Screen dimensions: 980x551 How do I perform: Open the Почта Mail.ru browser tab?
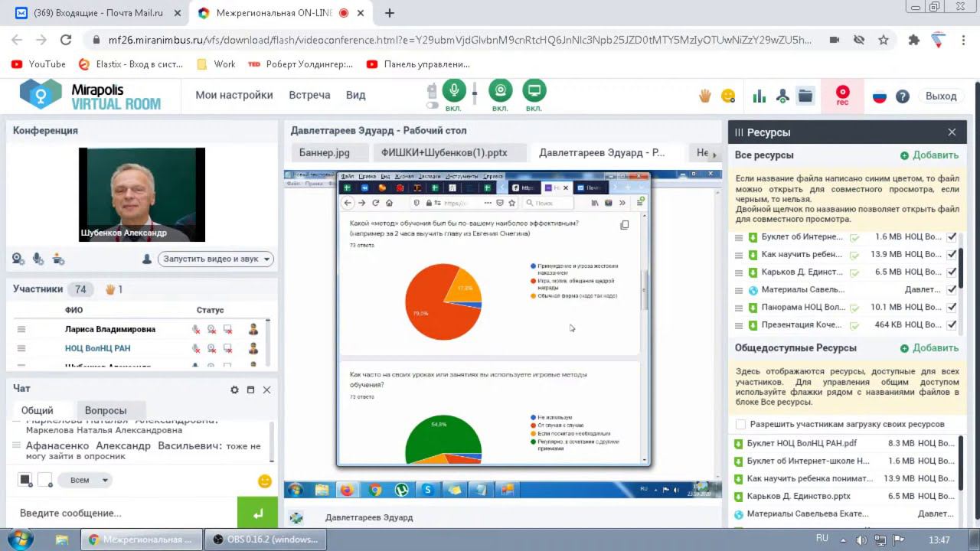tap(96, 13)
